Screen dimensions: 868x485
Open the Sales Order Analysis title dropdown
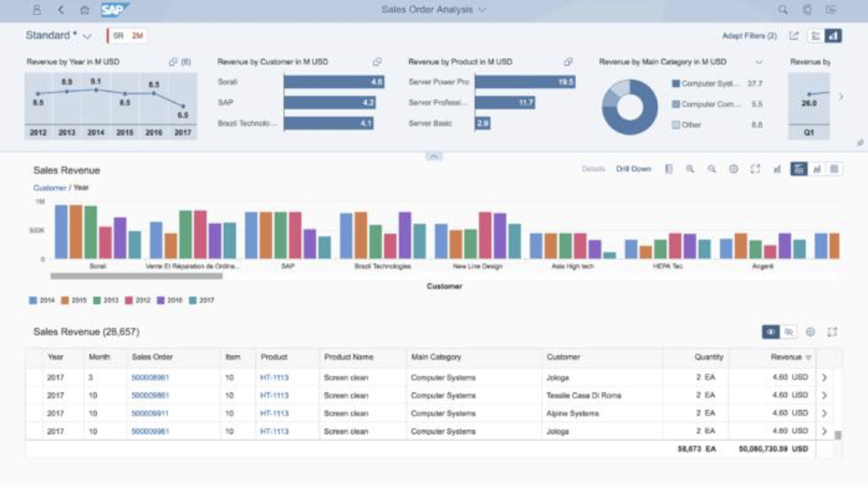pos(482,10)
